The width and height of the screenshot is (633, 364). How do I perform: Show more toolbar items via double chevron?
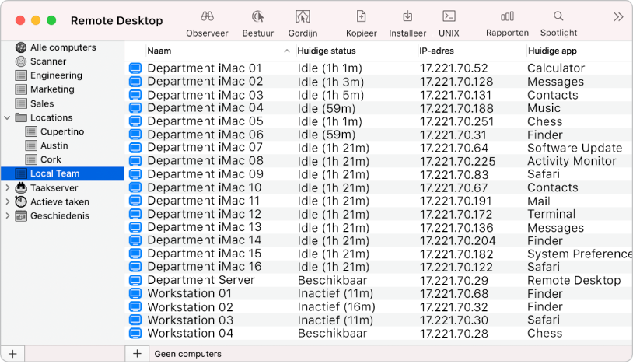(x=618, y=17)
